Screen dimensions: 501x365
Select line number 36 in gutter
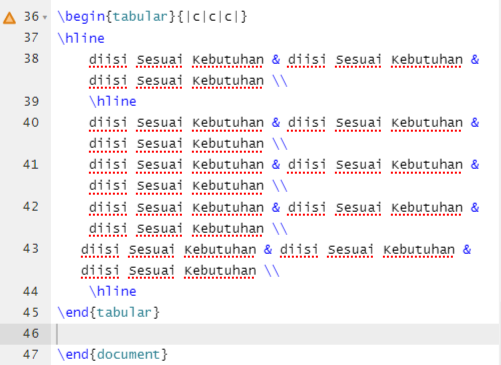31,16
